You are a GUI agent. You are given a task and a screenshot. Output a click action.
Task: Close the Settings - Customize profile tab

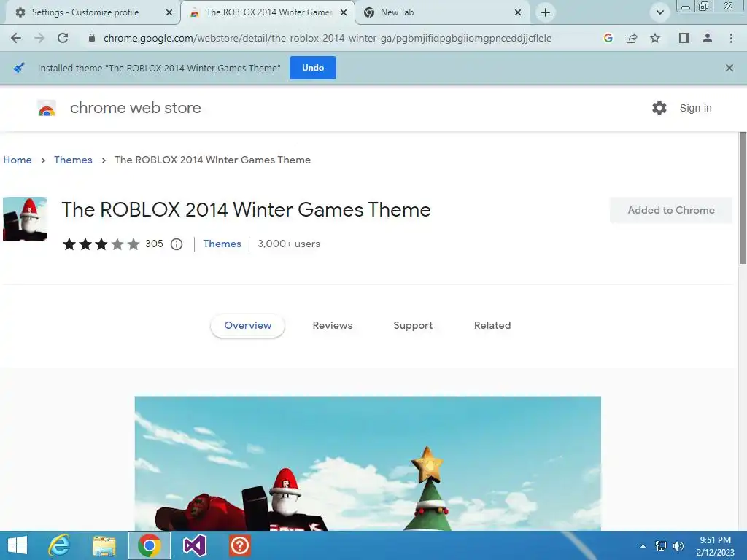coord(169,12)
